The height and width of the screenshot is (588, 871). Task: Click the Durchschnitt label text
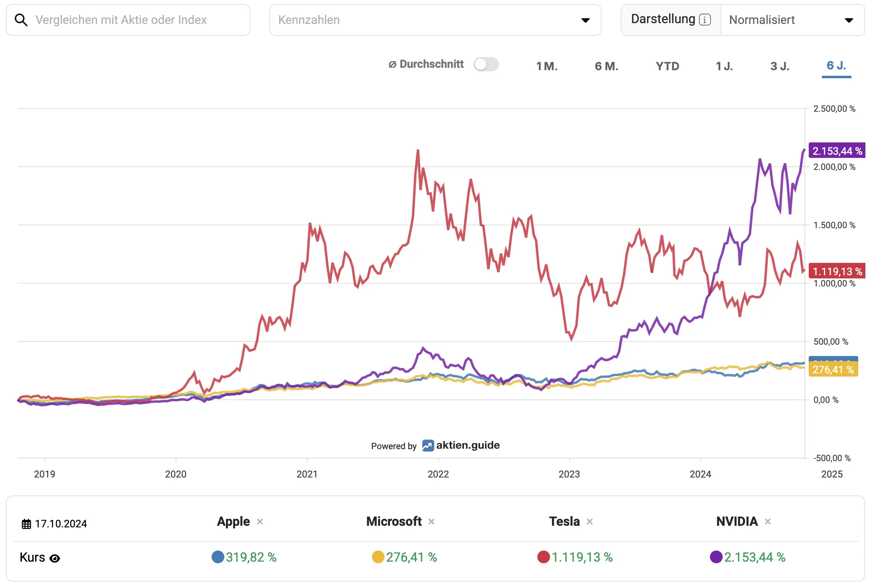tap(432, 64)
